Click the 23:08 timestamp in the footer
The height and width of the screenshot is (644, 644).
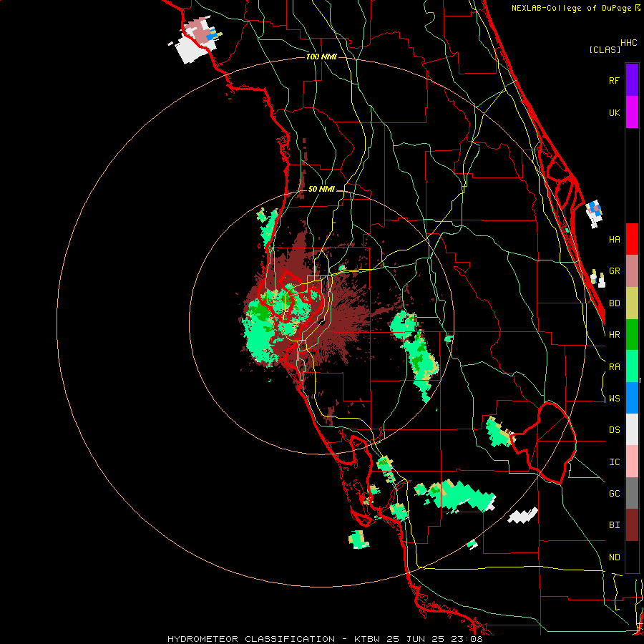point(466,639)
